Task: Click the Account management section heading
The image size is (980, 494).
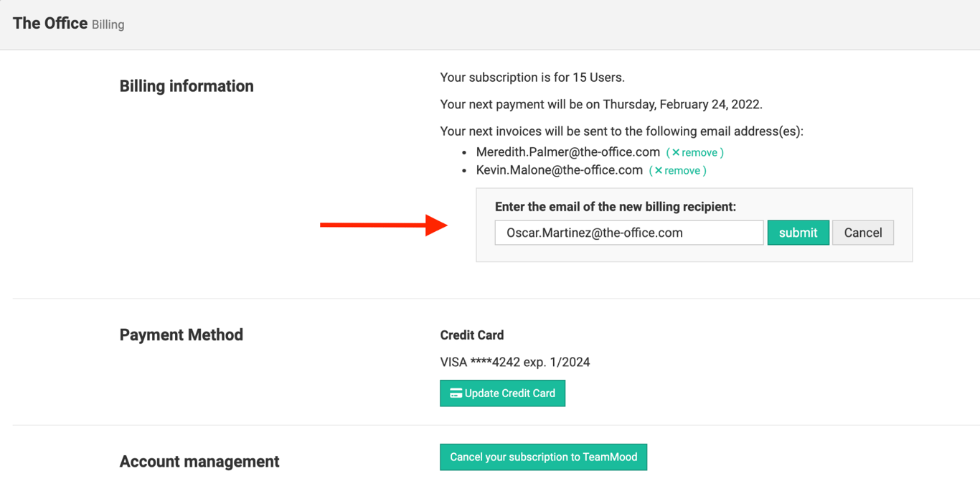Action: pyautogui.click(x=199, y=462)
